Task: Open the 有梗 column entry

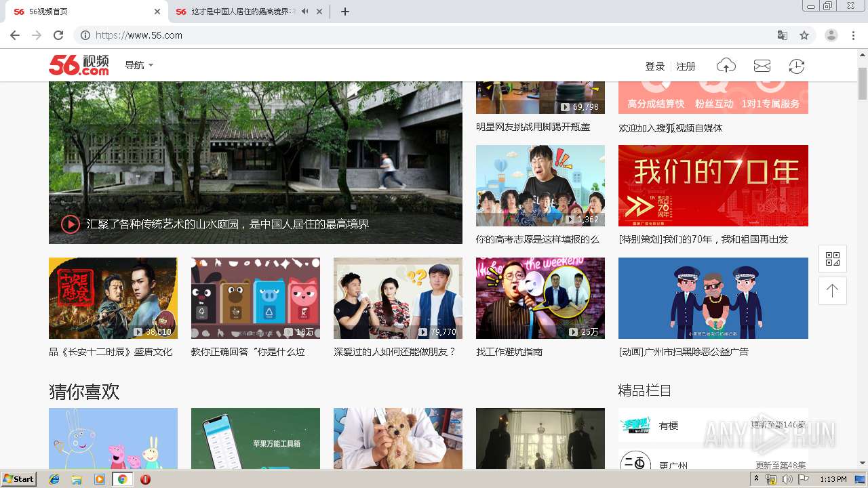Action: pos(713,425)
